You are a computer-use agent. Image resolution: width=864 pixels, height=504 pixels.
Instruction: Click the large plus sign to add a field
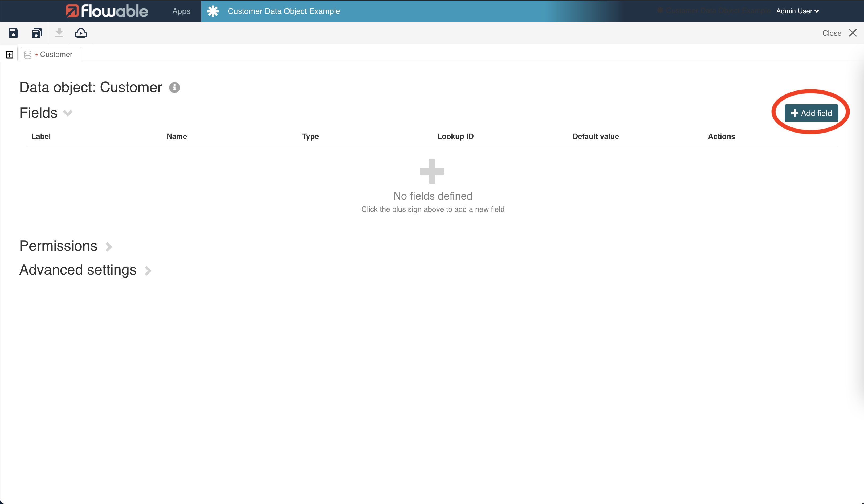[432, 172]
